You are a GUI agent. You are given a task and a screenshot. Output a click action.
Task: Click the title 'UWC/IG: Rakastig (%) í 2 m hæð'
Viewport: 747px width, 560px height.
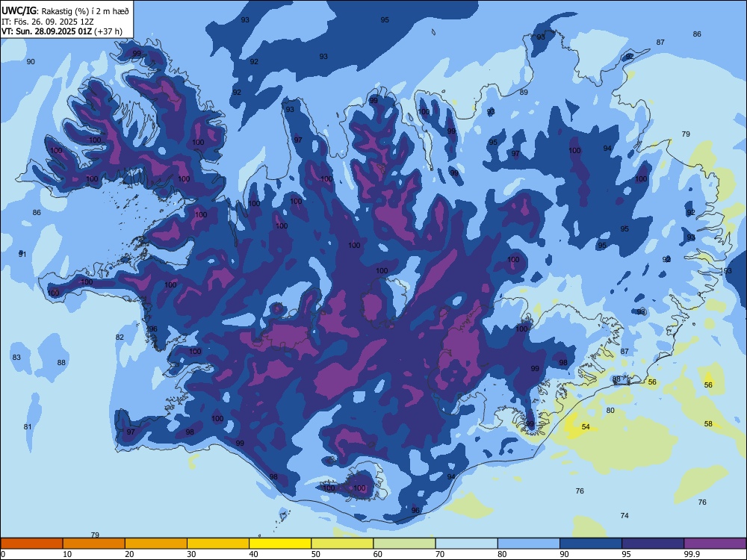click(65, 10)
